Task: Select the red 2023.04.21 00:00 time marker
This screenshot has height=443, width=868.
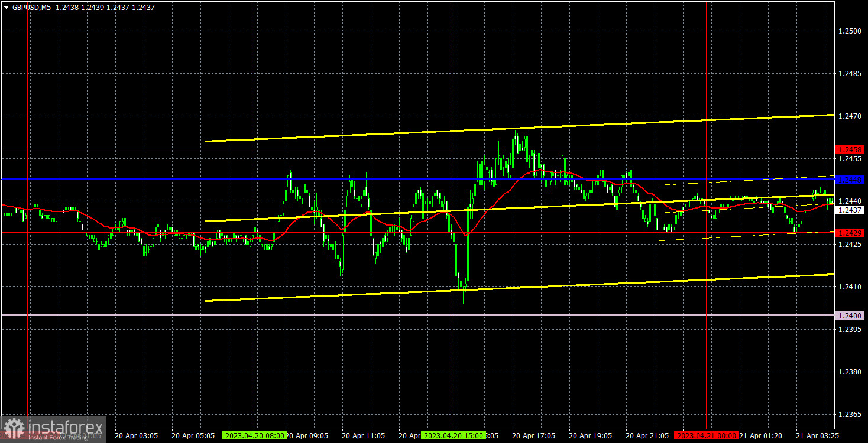Action: coord(707,435)
